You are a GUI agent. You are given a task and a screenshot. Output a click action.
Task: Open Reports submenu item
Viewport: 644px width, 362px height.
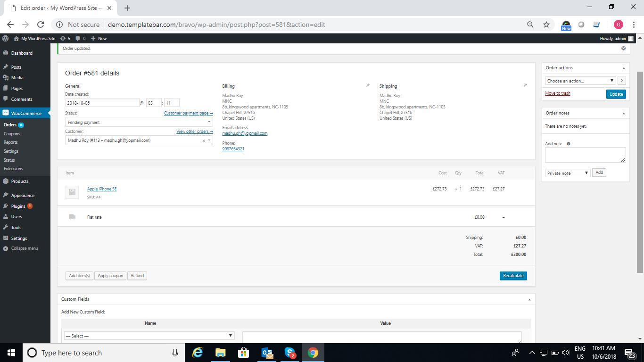tap(10, 142)
